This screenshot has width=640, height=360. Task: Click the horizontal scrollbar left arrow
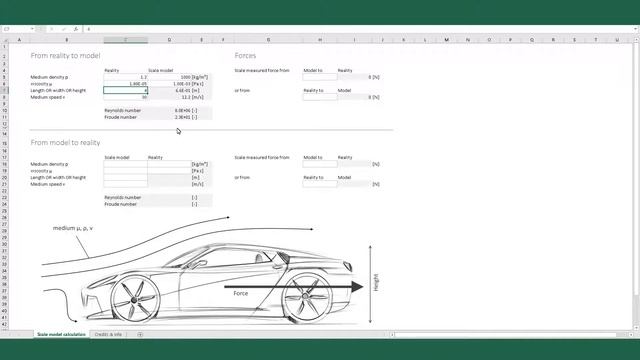(392, 334)
